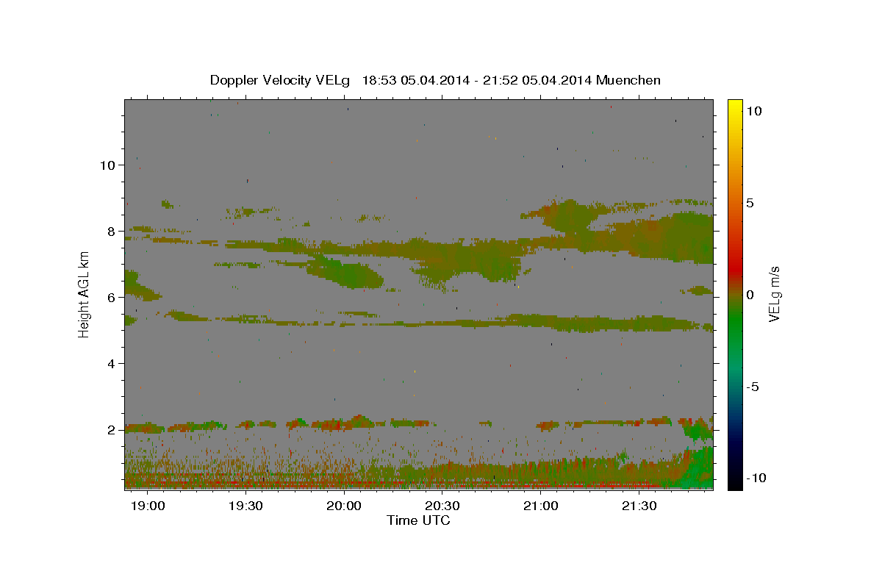The image size is (882, 588).
Task: Click the plot title 'Doppler Velocity VELg'
Action: (280, 80)
